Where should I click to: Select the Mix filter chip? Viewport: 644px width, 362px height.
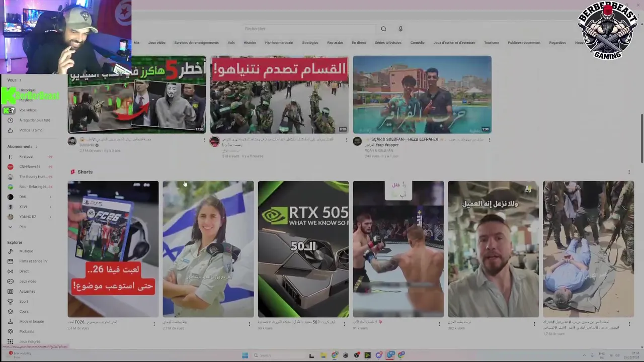tap(136, 43)
